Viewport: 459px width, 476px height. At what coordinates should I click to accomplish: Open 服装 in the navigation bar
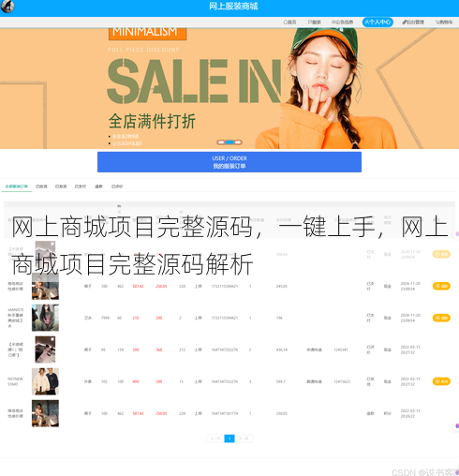pos(314,22)
